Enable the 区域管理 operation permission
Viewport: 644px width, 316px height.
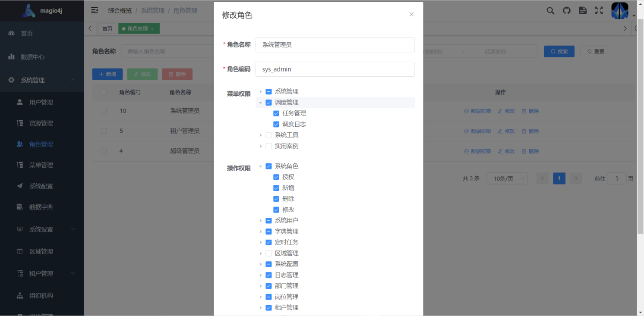(268, 253)
